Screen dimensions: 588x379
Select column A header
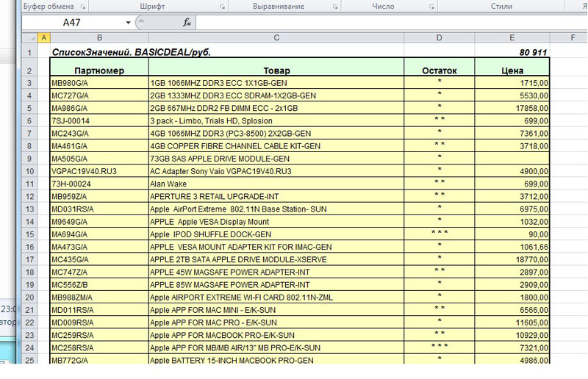43,37
